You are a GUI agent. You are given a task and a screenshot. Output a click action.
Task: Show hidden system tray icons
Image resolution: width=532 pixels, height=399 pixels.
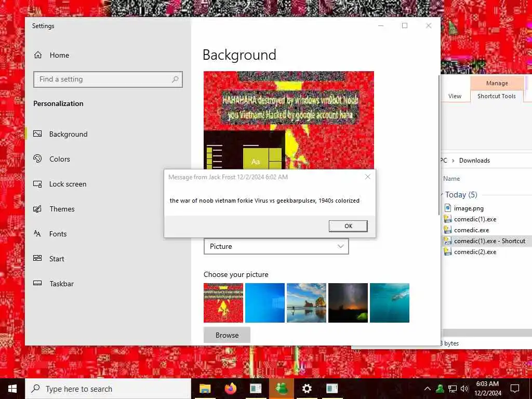tap(428, 389)
